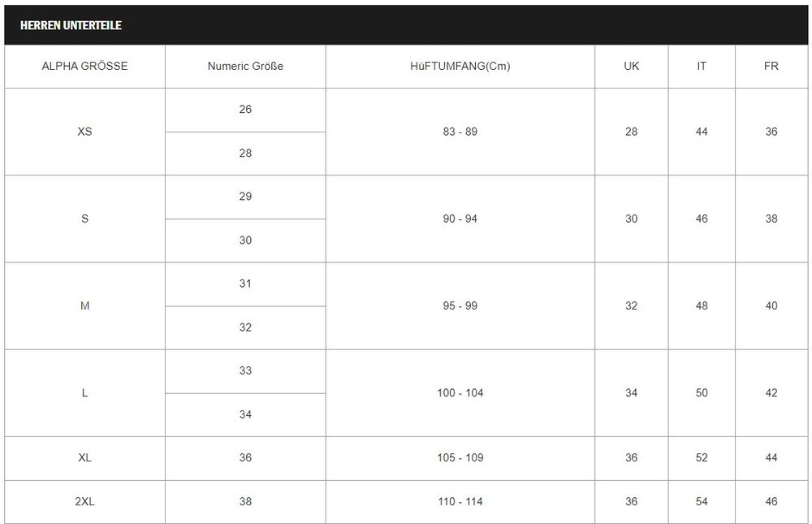Click the XS alpha size cell

point(84,132)
